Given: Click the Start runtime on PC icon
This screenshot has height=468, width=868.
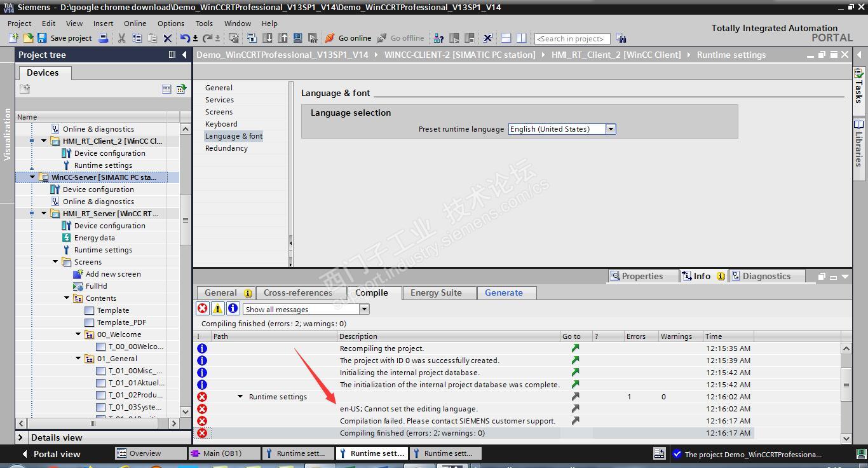Looking at the screenshot, I should coord(313,38).
